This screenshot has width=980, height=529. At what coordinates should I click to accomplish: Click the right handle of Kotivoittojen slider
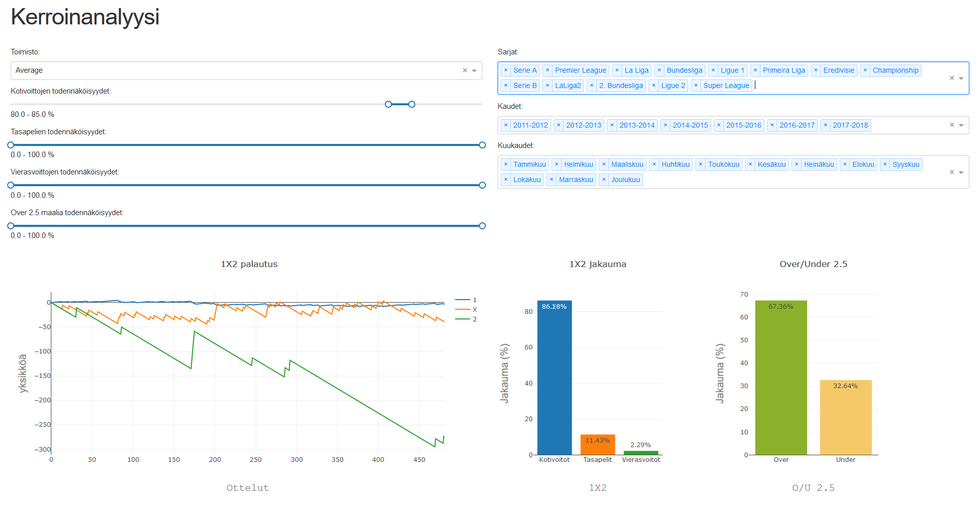click(412, 105)
